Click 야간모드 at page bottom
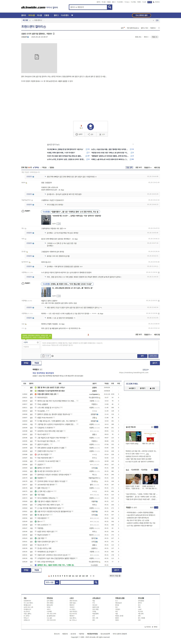The height and width of the screenshot is (644, 181). pyautogui.click(x=148, y=627)
